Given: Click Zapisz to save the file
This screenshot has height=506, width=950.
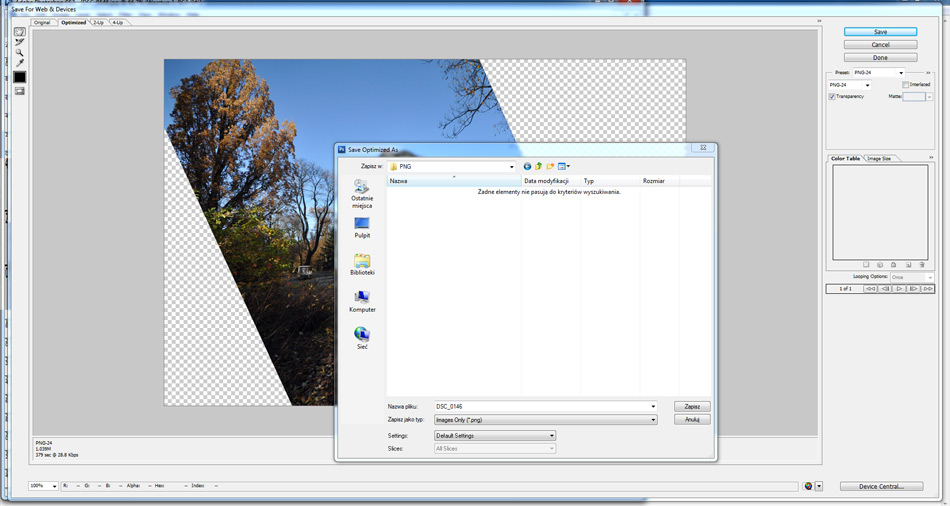Looking at the screenshot, I should [x=692, y=407].
